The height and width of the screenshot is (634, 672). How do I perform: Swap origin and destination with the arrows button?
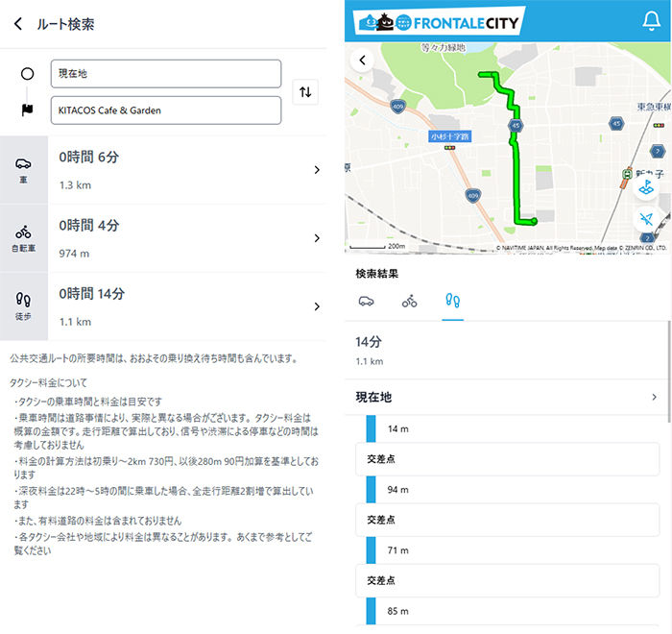[x=305, y=92]
